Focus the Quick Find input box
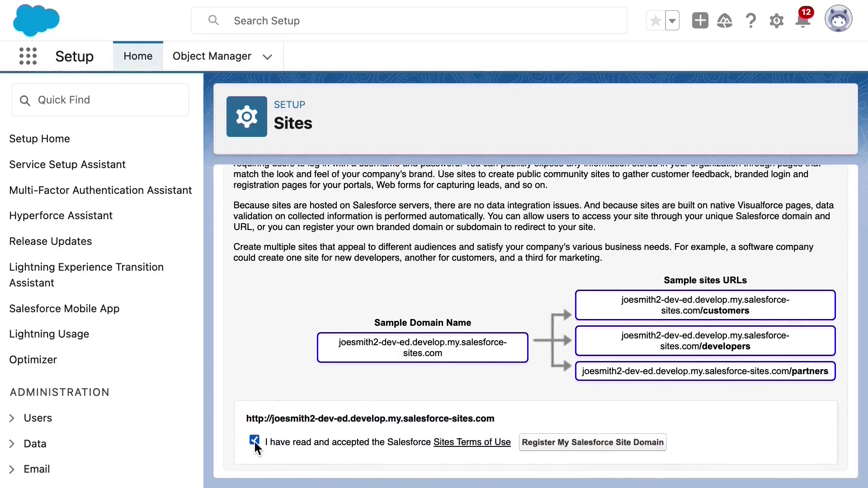 (x=100, y=100)
